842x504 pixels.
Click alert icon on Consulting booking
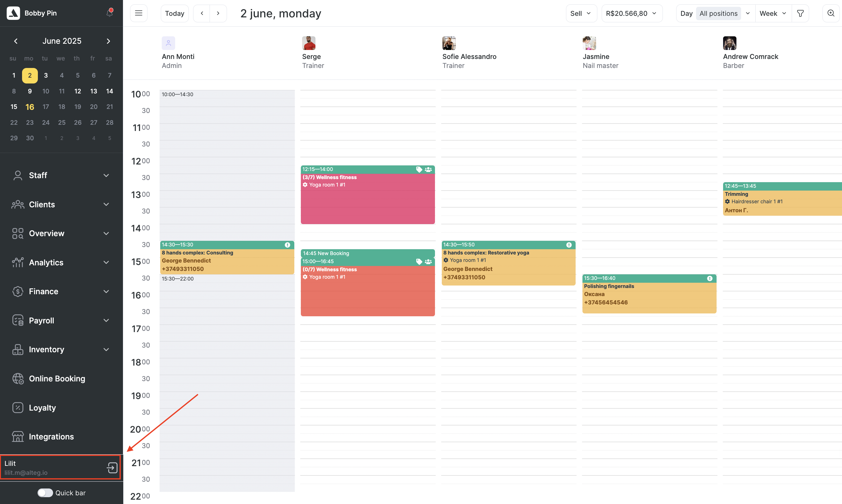(x=287, y=245)
